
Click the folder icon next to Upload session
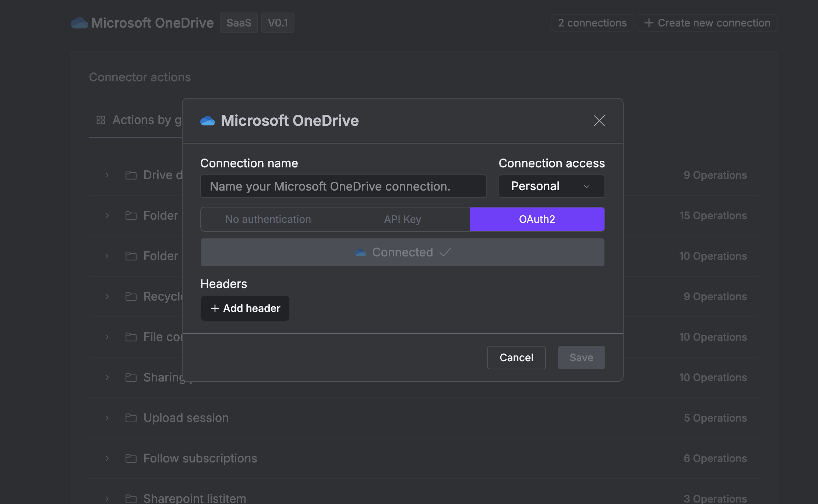131,418
